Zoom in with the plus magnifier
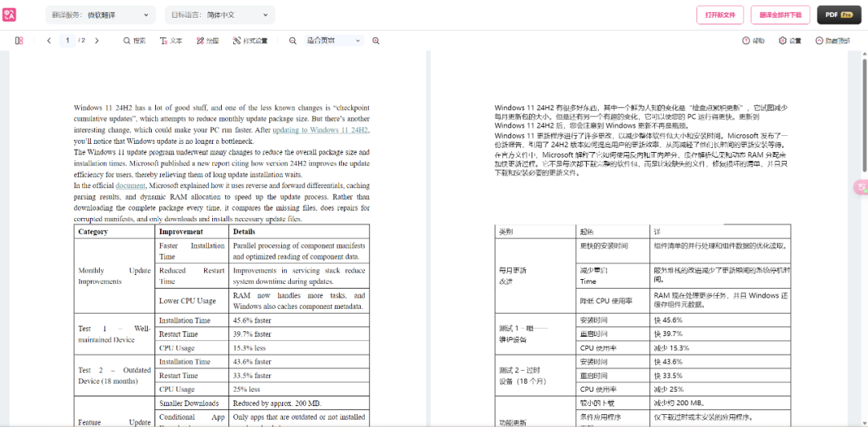Viewport: 868px width, 427px height. click(x=376, y=40)
